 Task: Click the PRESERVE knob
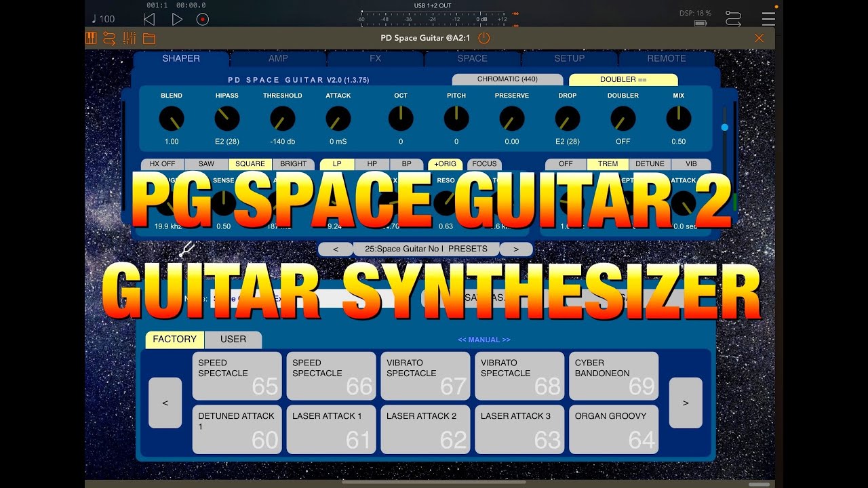point(512,119)
